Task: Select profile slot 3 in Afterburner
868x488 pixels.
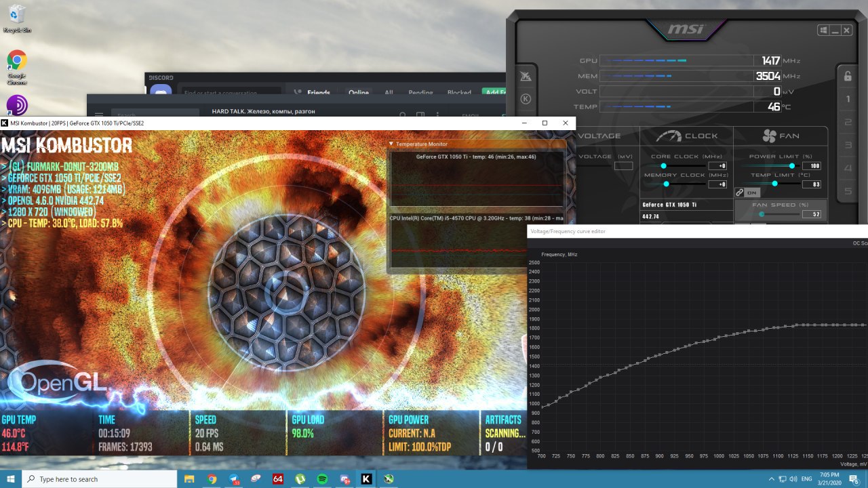Action: pos(847,145)
